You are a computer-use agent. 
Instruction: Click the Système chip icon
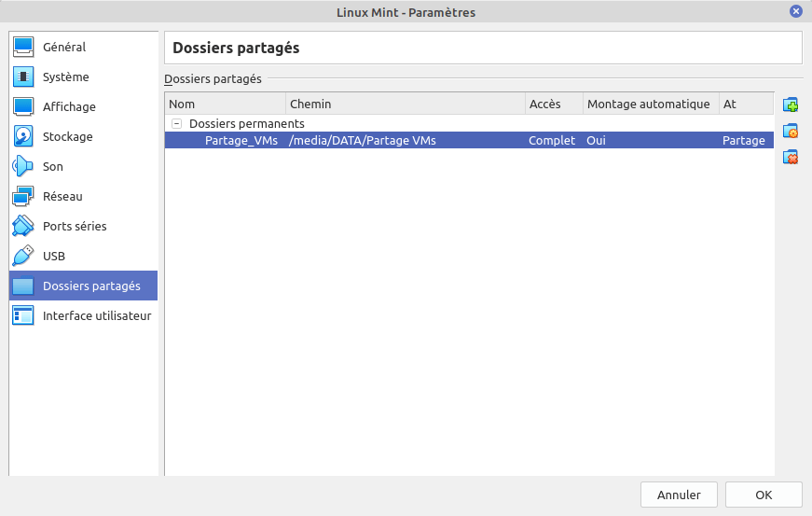click(x=23, y=77)
